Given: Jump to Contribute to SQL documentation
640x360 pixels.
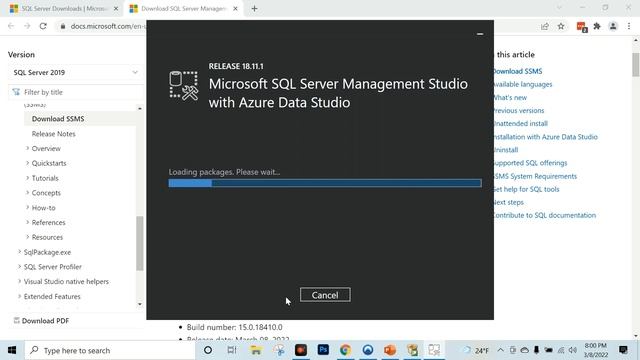Looking at the screenshot, I should [544, 215].
